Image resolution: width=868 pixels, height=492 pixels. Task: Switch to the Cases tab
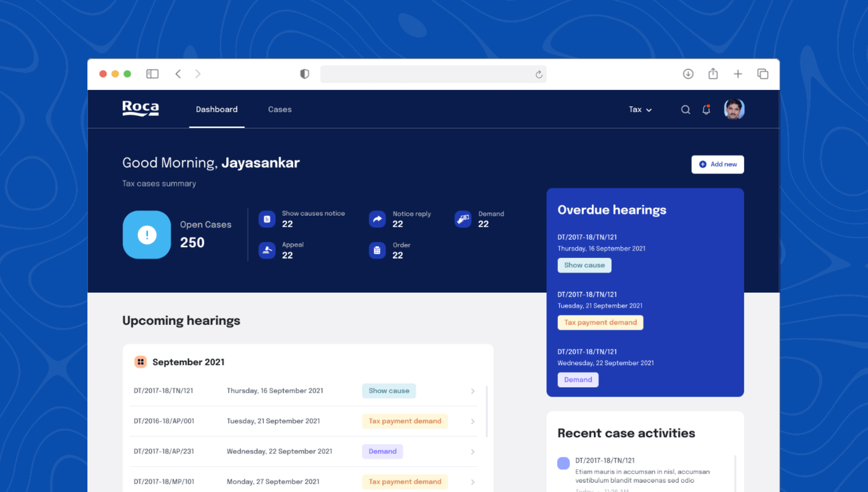point(280,109)
